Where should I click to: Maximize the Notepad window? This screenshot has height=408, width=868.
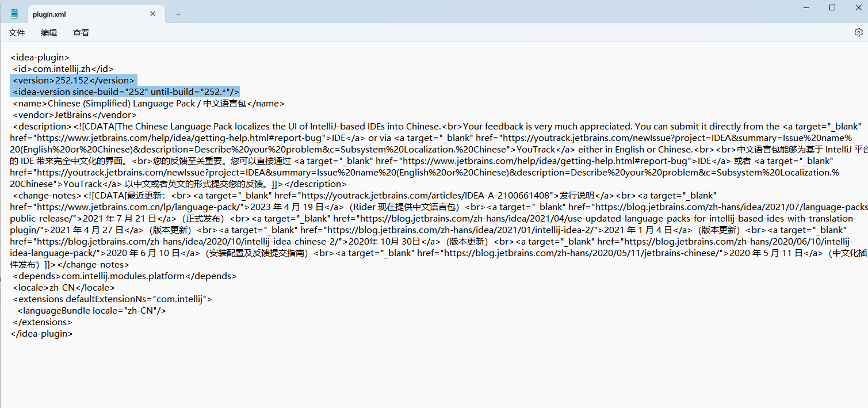point(832,7)
